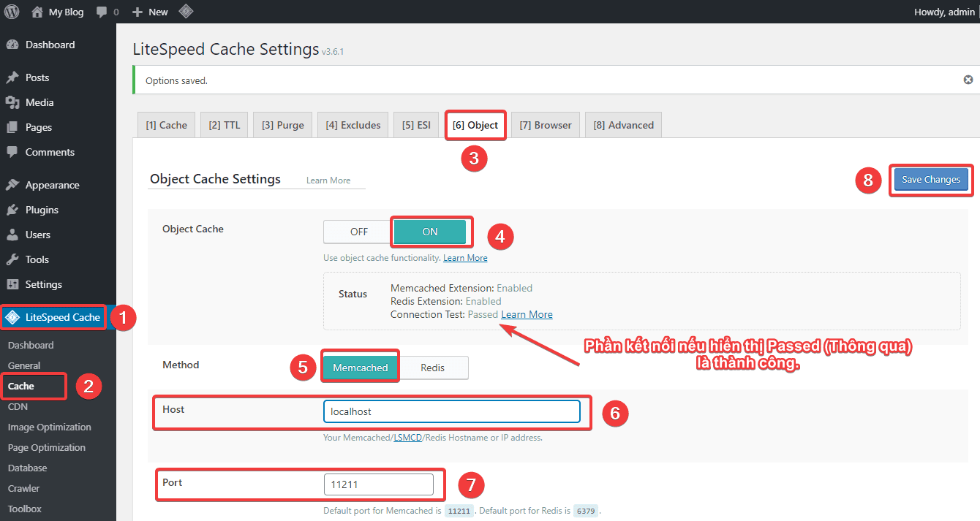Screen dimensions: 980x521
Task: Click the WordPress logo icon in admin bar
Action: [12, 12]
